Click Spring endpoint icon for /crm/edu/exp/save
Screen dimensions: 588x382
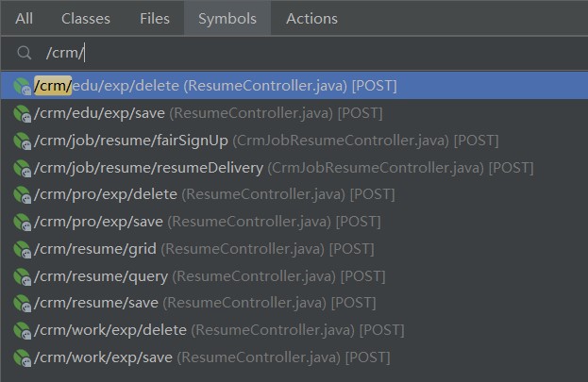[22, 113]
